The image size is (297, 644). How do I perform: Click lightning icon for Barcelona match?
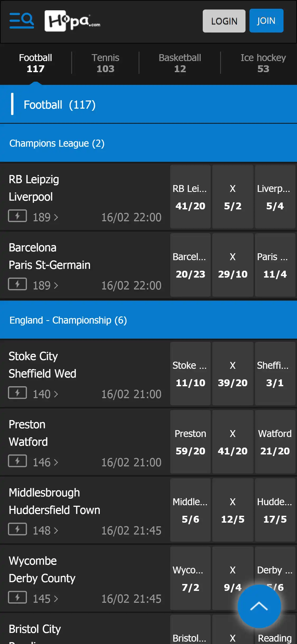(17, 284)
